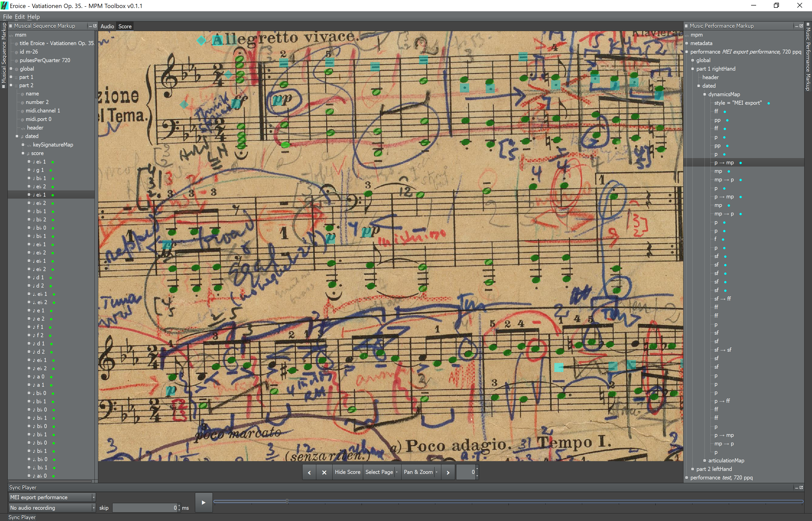Go to next score page
Screen dimensions: 812x521
coord(448,472)
